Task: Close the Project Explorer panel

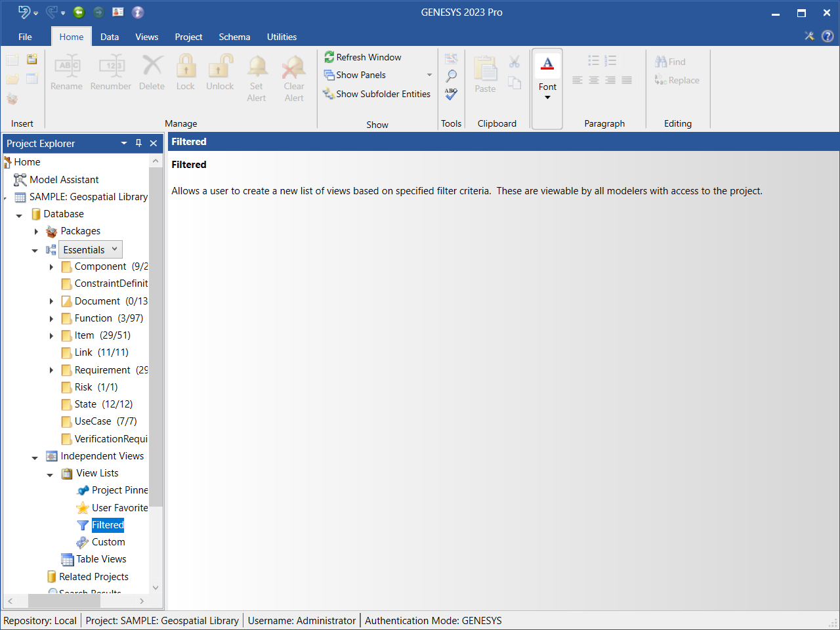Action: tap(154, 143)
